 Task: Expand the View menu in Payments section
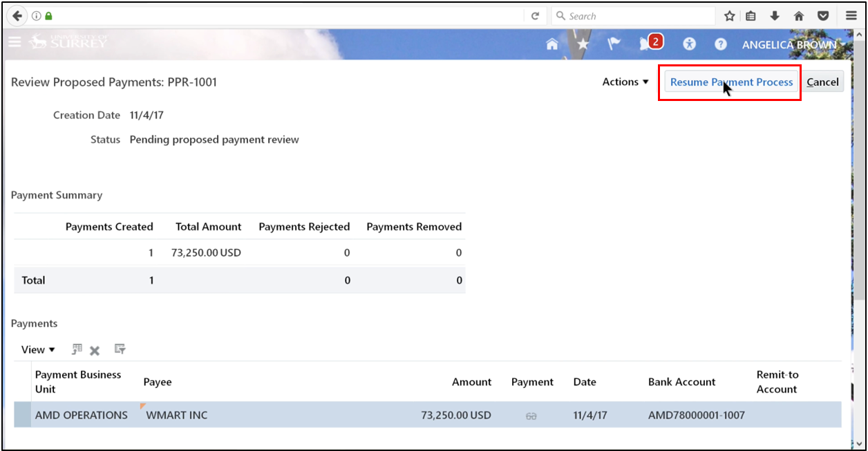point(36,349)
